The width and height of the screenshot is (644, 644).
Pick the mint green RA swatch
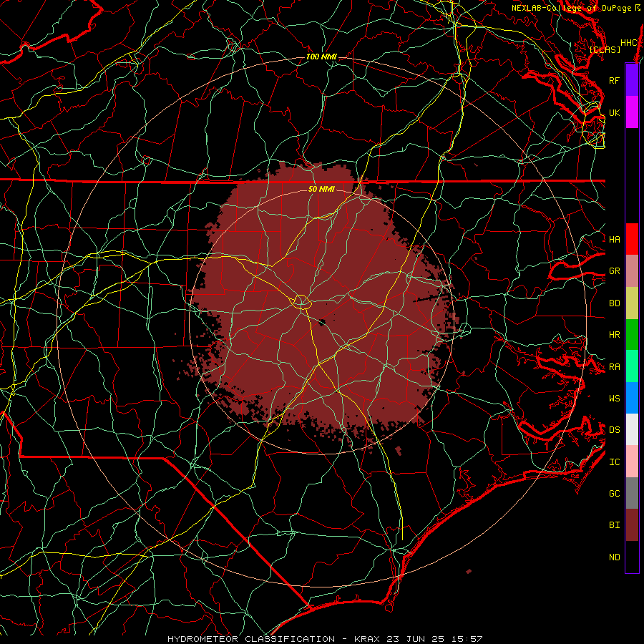coord(632,366)
